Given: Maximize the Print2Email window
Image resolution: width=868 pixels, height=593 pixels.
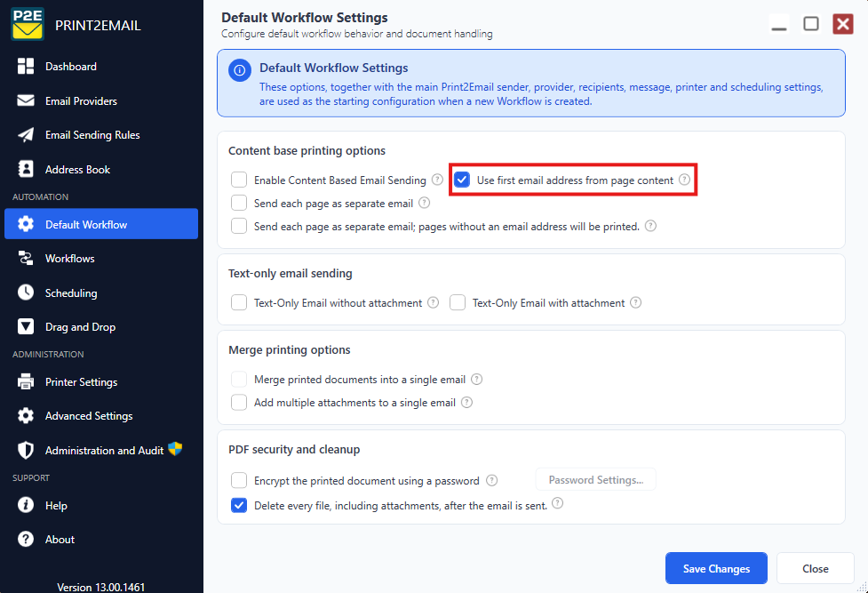Looking at the screenshot, I should tap(811, 24).
